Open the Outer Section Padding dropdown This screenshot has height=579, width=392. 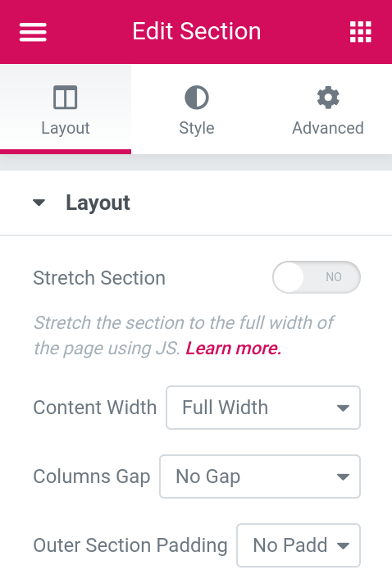299,545
